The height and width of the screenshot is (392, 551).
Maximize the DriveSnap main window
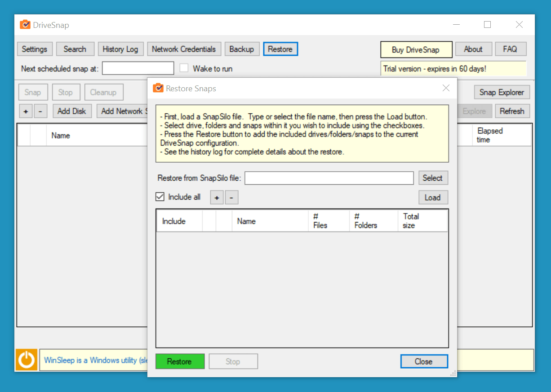(488, 25)
